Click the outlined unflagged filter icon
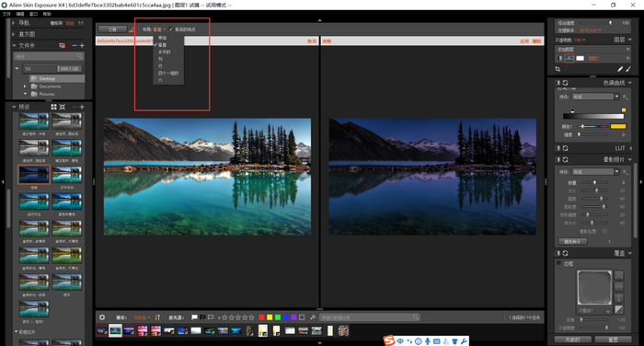The height and width of the screenshot is (346, 644). 211,317
